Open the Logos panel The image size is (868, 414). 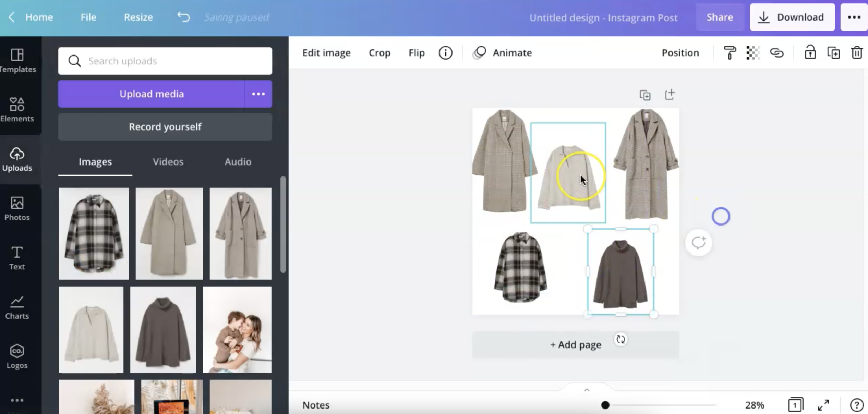17,356
